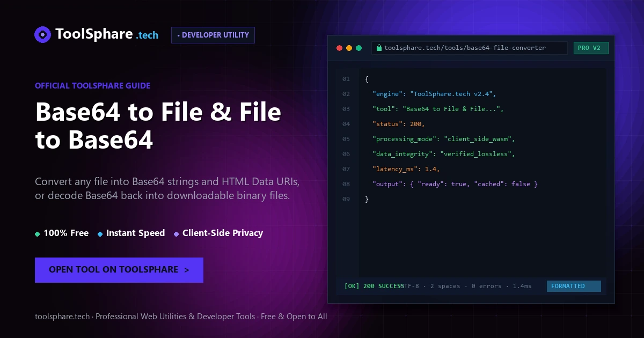Click the PRO V2 badge
This screenshot has width=644, height=338.
click(x=591, y=48)
